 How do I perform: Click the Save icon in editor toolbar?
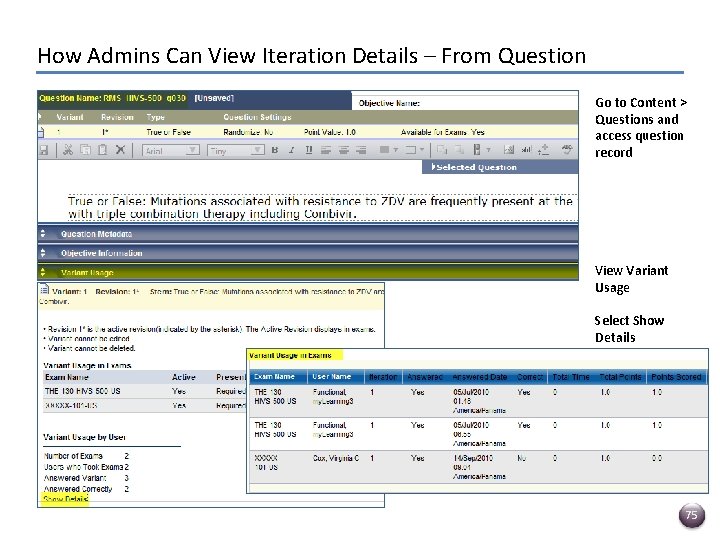coord(44,150)
